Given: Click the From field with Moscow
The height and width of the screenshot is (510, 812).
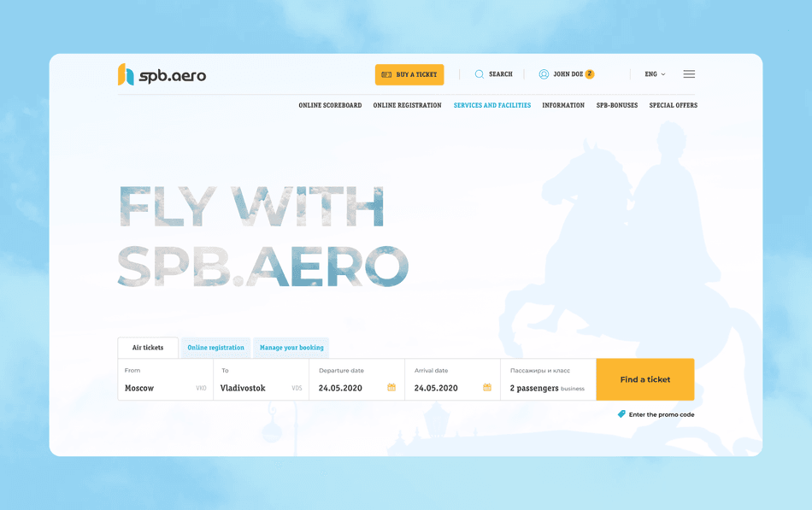Looking at the screenshot, I should tap(165, 379).
